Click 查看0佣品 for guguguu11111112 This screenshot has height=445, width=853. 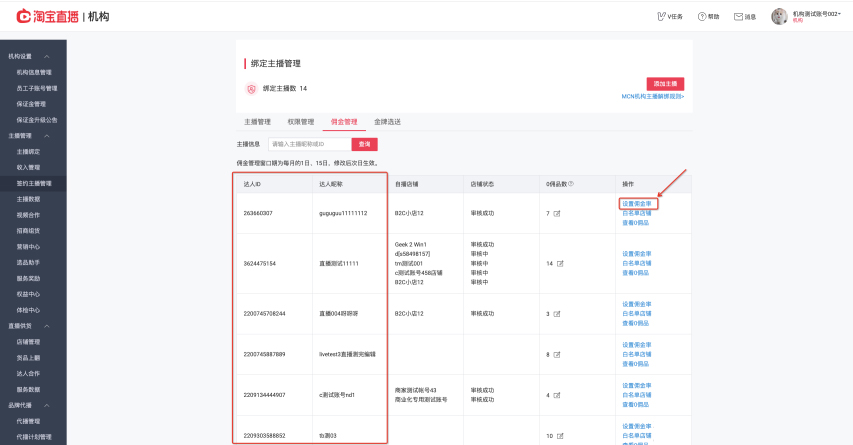635,223
